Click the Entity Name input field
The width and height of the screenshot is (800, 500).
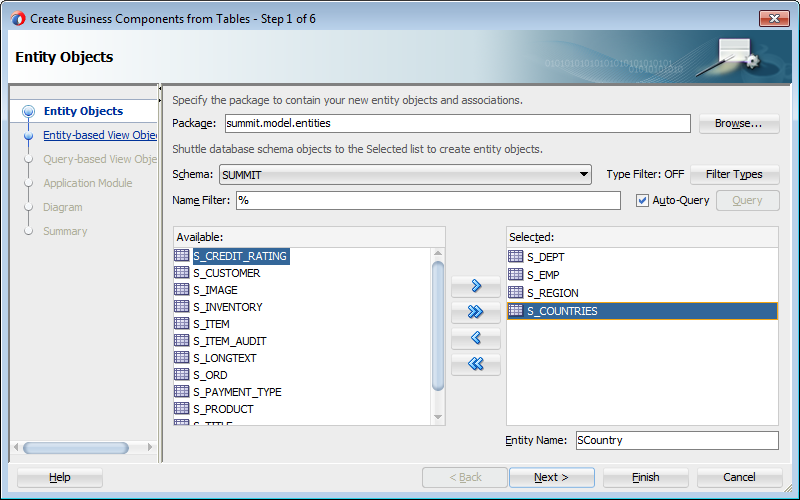point(677,440)
